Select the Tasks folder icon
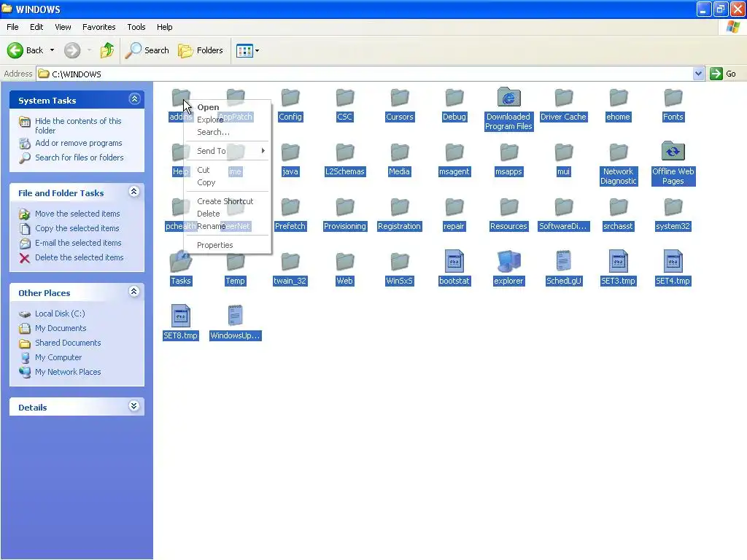This screenshot has width=747, height=560. 181,262
